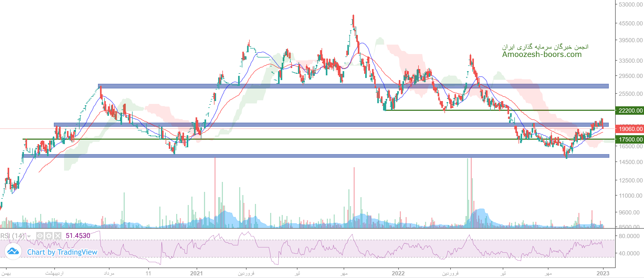Select the 22200.00 green price label
Screen dimensions: 644x278
[x=630, y=111]
